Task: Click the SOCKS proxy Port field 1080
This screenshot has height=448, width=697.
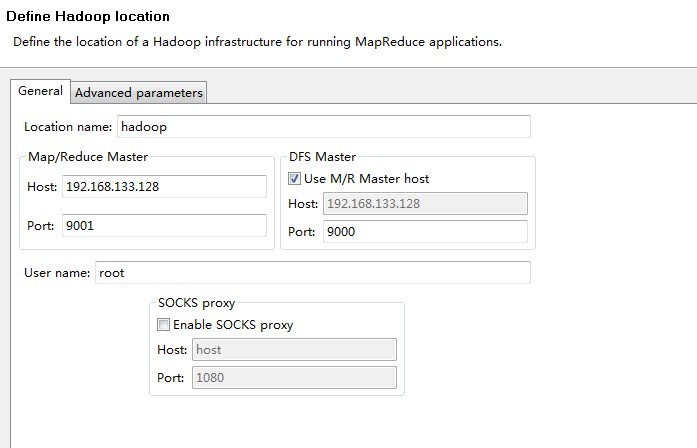Action: tap(294, 377)
